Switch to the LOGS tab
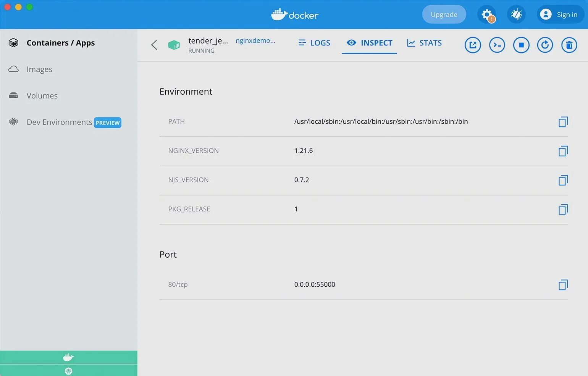This screenshot has width=588, height=376. pyautogui.click(x=314, y=43)
